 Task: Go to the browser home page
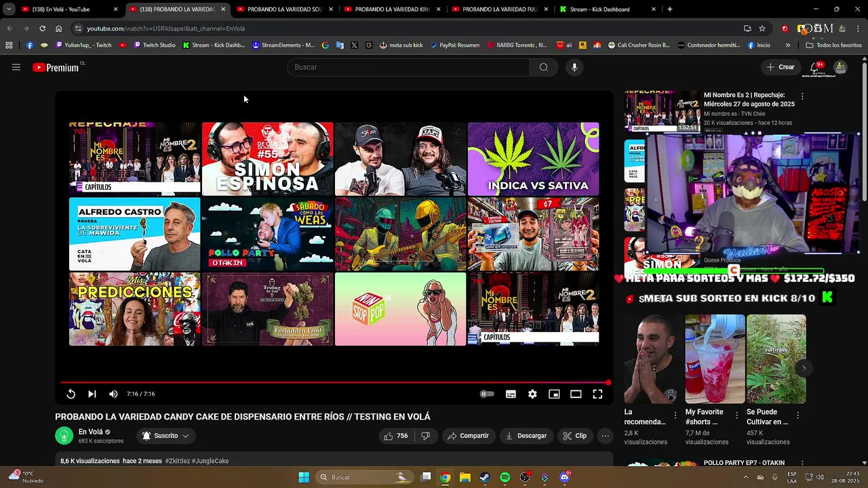[x=58, y=28]
